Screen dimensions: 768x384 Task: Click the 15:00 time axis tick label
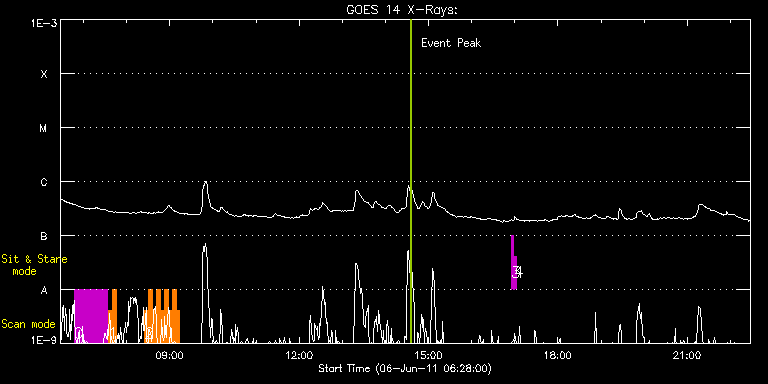(x=428, y=354)
